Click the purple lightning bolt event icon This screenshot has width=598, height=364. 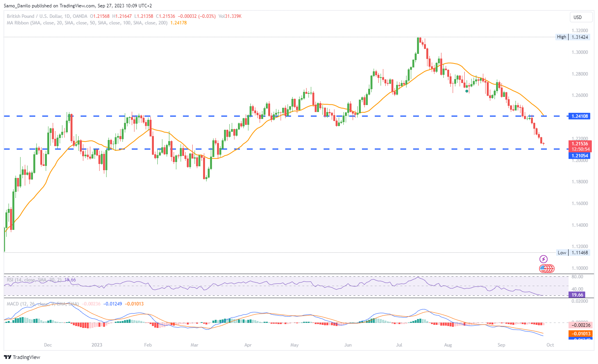543,259
